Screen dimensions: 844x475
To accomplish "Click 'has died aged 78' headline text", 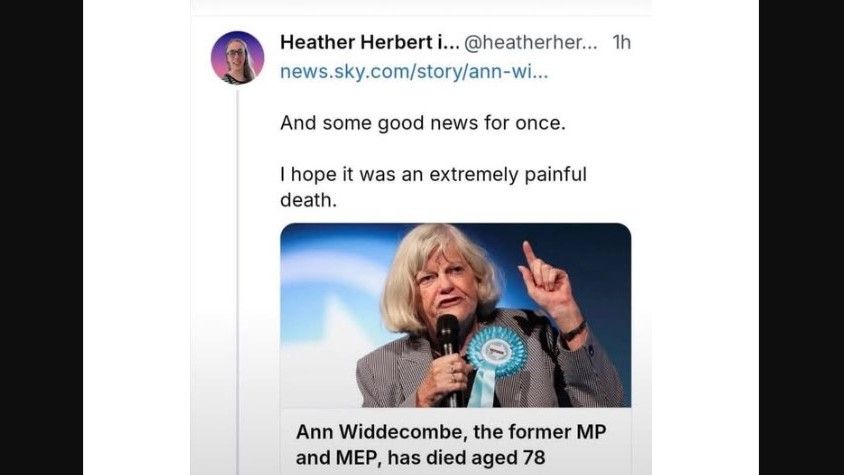I will point(466,458).
